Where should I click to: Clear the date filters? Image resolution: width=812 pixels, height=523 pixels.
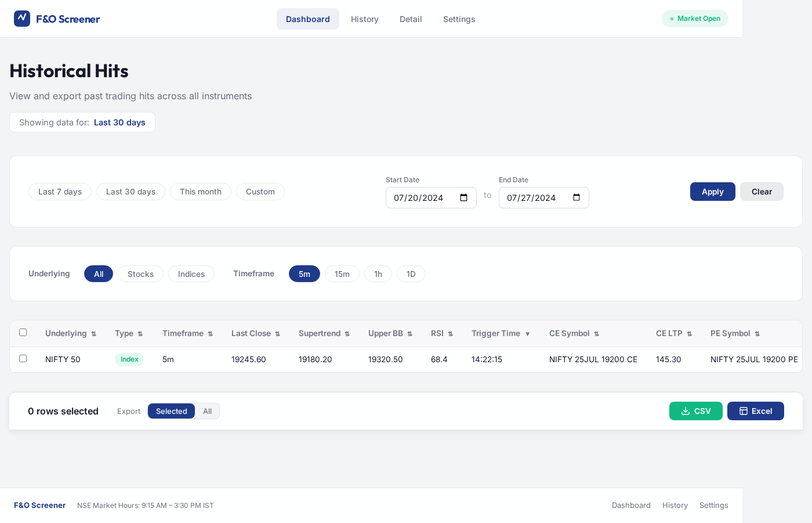[762, 192]
